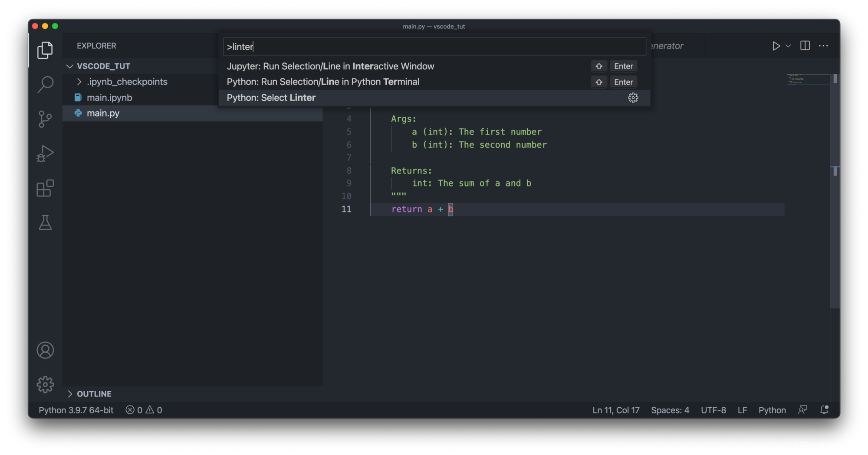Click the split editor icon
868x455 pixels.
click(x=805, y=46)
